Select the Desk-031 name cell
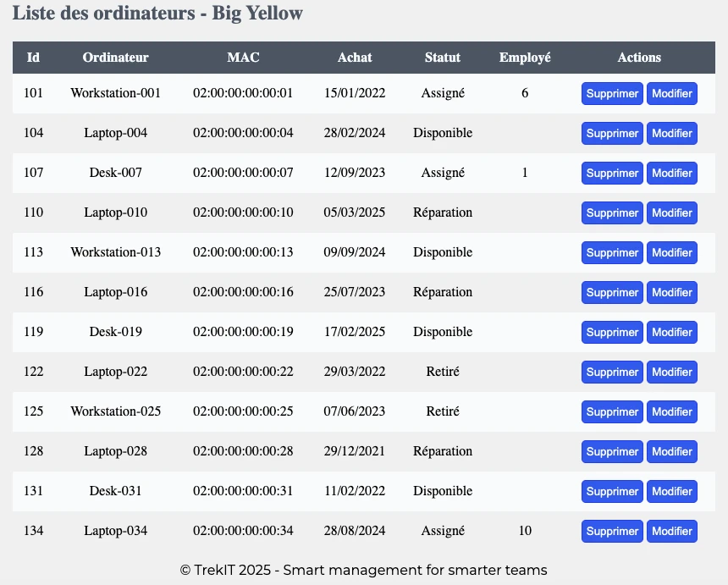The height and width of the screenshot is (585, 728). click(x=116, y=491)
